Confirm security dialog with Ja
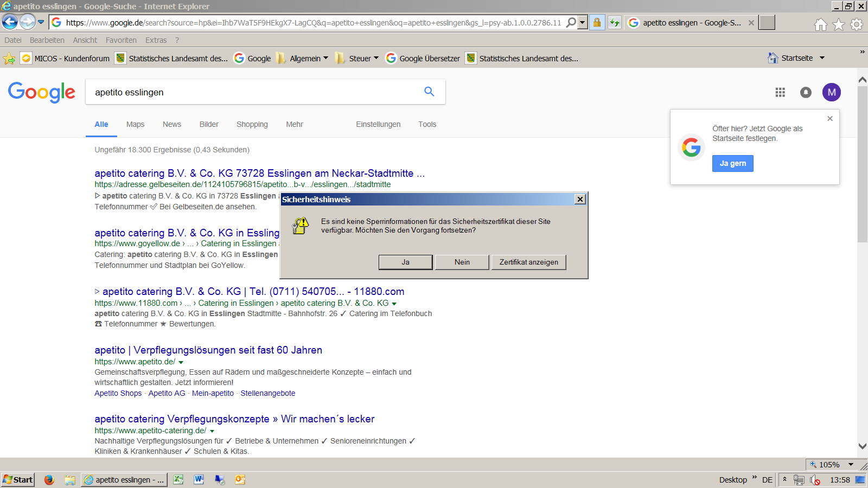The image size is (868, 488). pyautogui.click(x=405, y=262)
